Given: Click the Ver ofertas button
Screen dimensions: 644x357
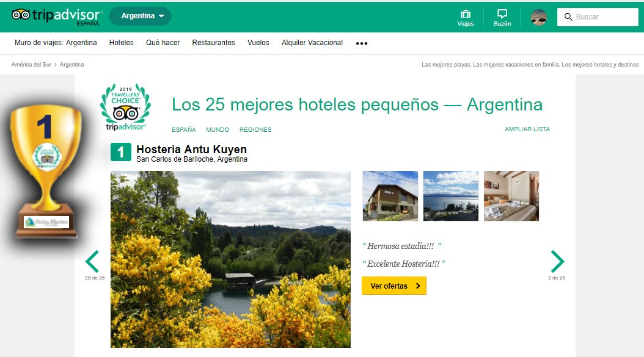Looking at the screenshot, I should [x=394, y=286].
